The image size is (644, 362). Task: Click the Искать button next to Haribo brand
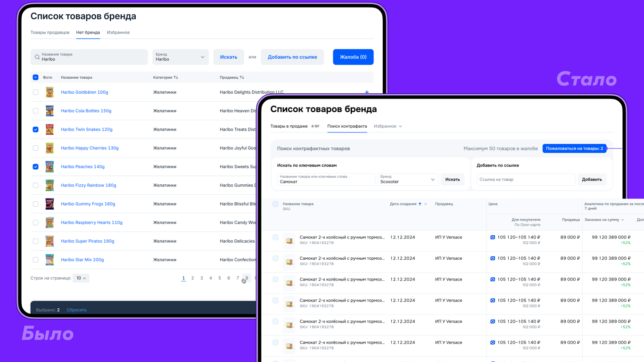[x=229, y=57]
